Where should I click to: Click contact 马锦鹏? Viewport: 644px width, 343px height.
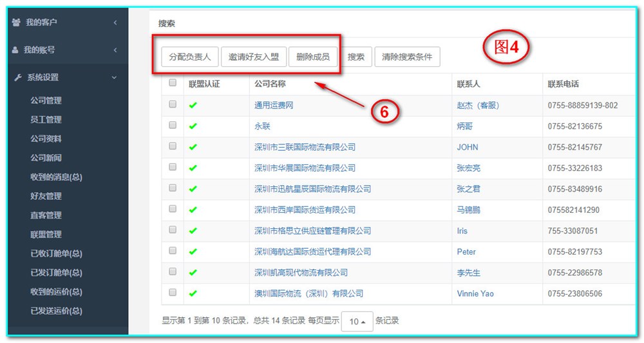pyautogui.click(x=469, y=210)
